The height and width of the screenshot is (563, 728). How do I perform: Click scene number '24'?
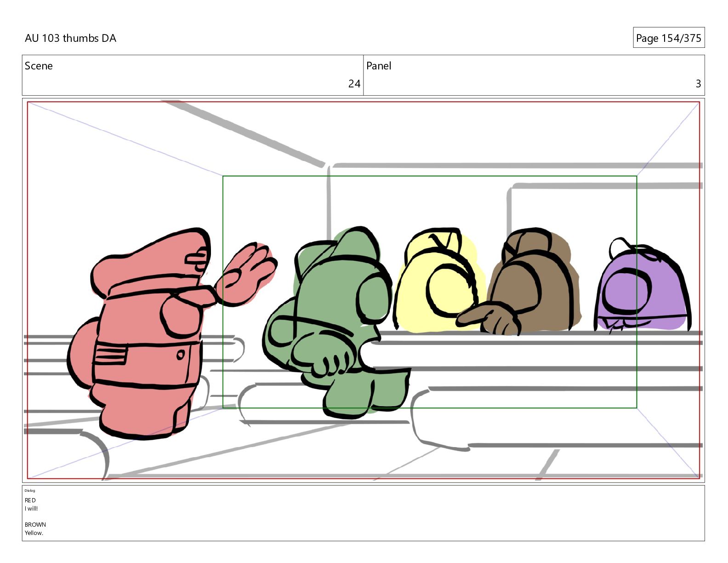354,84
